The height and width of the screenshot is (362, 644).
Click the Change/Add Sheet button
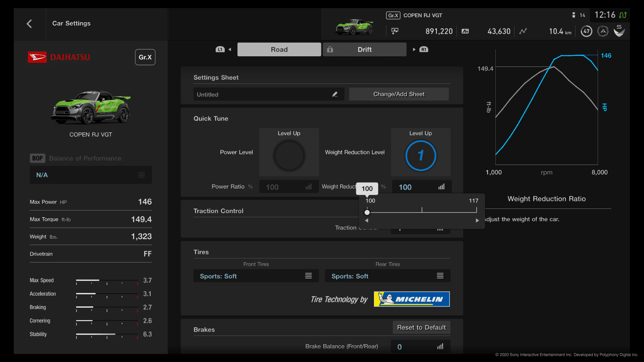399,94
